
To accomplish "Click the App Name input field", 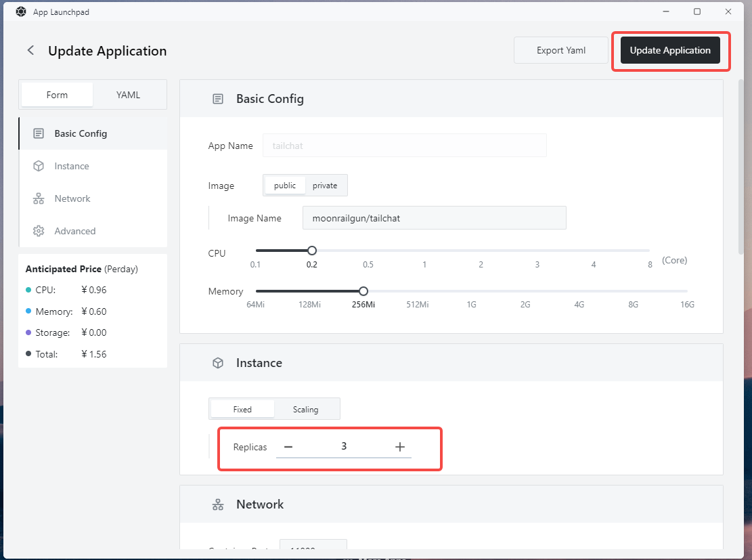I will [404, 146].
